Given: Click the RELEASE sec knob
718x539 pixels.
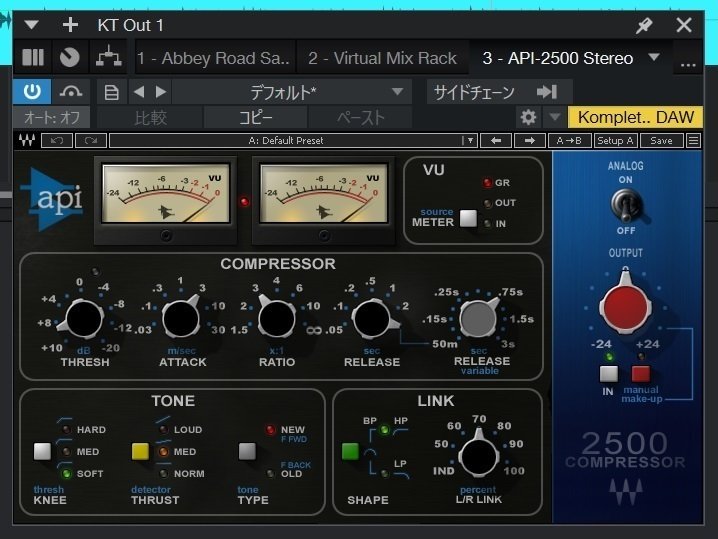Looking at the screenshot, I should click(x=372, y=318).
